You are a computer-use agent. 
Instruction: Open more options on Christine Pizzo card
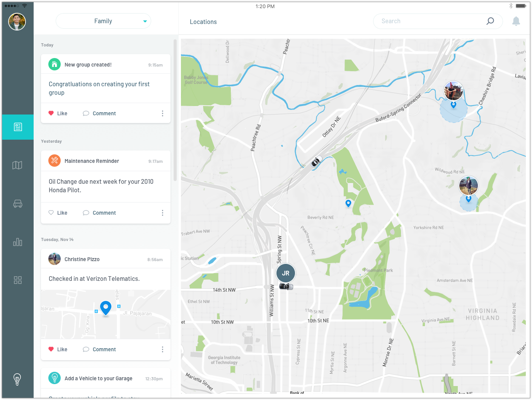[x=162, y=349]
